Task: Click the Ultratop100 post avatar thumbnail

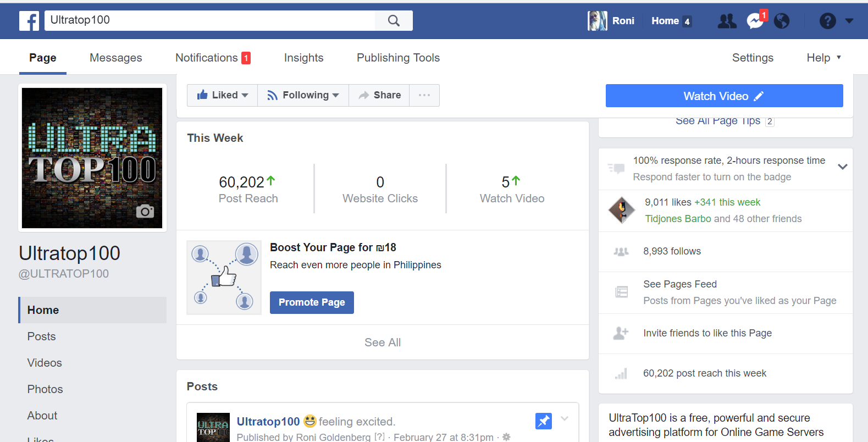Action: point(213,428)
